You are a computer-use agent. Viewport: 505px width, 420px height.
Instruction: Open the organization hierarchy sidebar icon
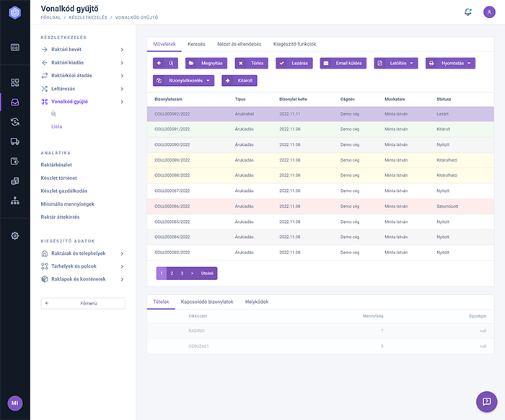(14, 201)
